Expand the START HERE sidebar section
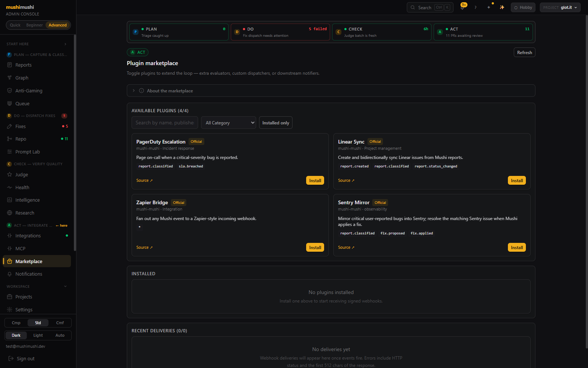The width and height of the screenshot is (588, 368). point(37,44)
